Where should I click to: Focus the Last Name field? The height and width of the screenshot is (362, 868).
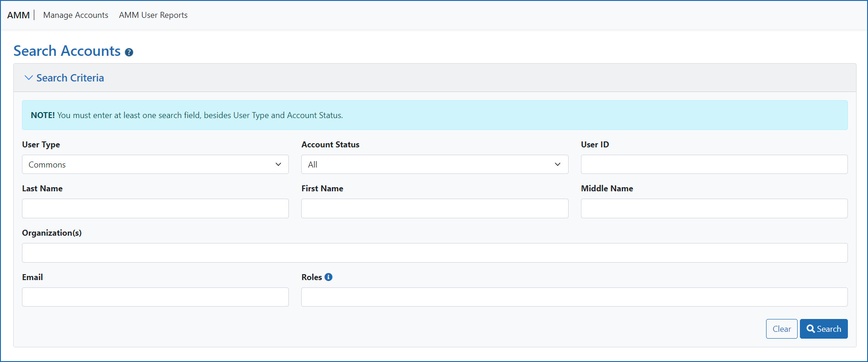(155, 208)
